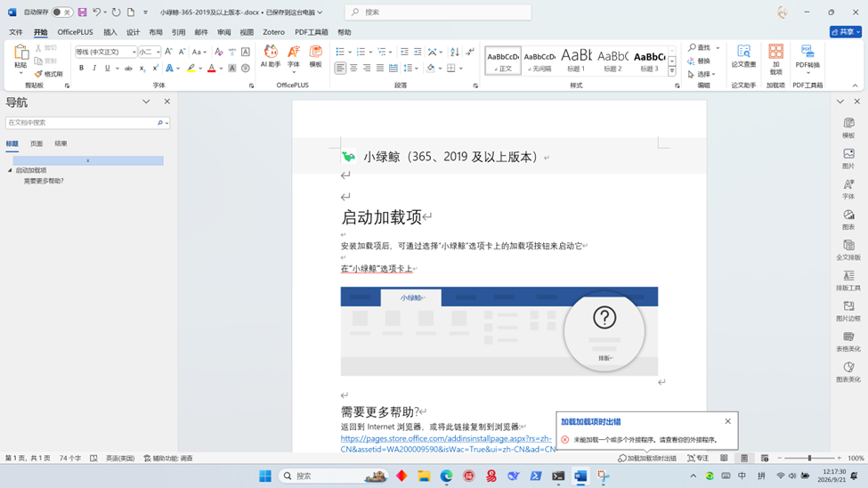868x488 pixels.
Task: Switch to the OfficePLUS ribbon tab
Action: pos(76,32)
